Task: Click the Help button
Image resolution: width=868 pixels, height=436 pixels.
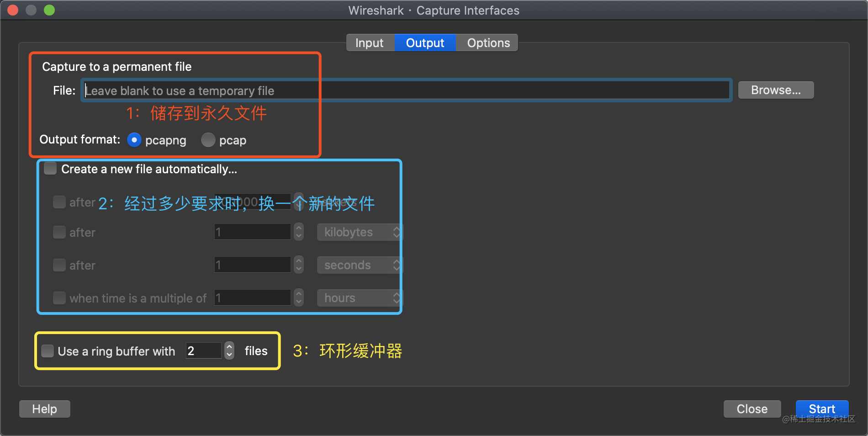Action: pyautogui.click(x=45, y=409)
